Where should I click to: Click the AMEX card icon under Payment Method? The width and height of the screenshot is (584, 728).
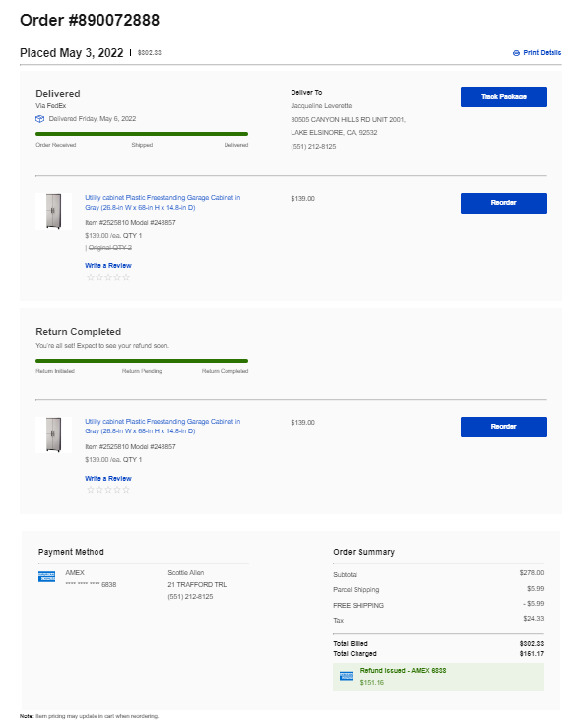[x=46, y=576]
